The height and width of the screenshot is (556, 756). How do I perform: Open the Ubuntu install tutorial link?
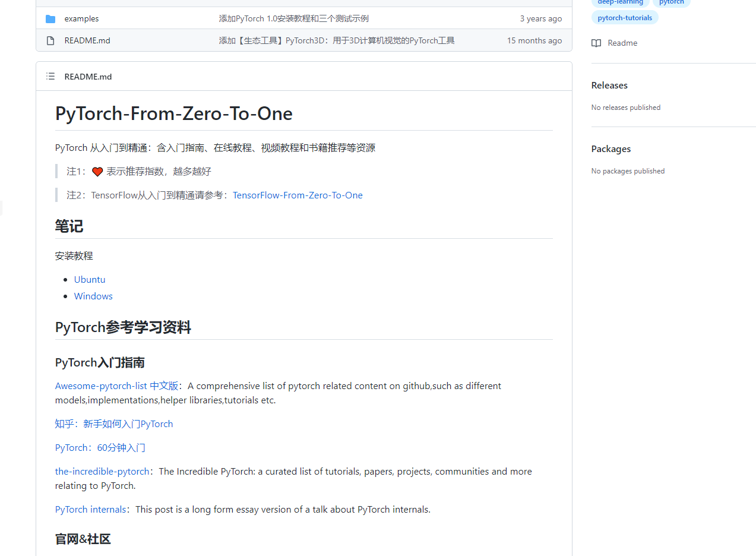click(x=90, y=280)
